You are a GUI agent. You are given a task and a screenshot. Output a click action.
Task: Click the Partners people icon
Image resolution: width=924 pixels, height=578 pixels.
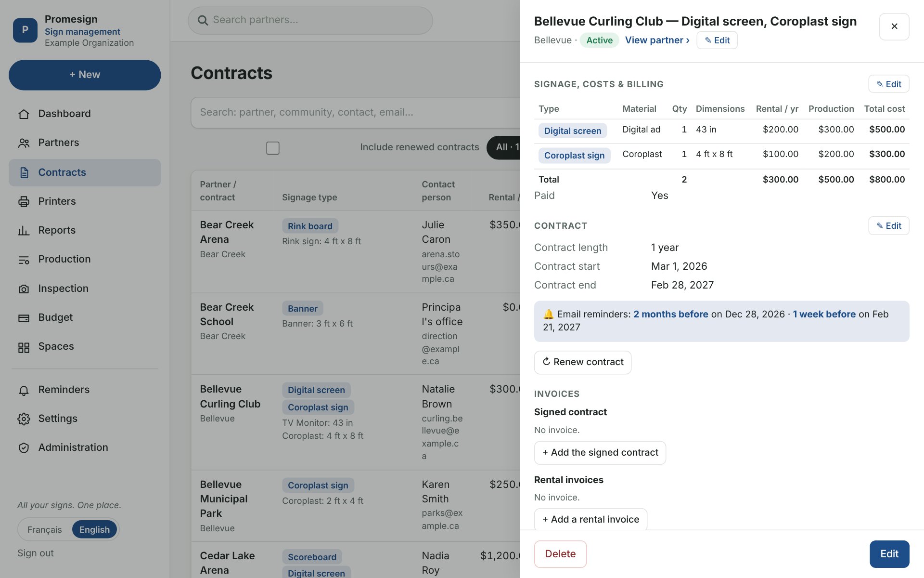pos(24,143)
